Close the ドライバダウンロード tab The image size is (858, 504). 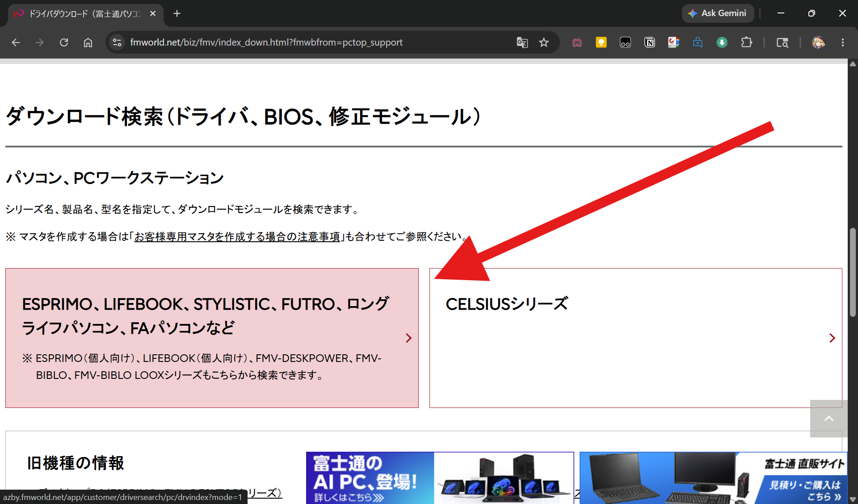153,13
